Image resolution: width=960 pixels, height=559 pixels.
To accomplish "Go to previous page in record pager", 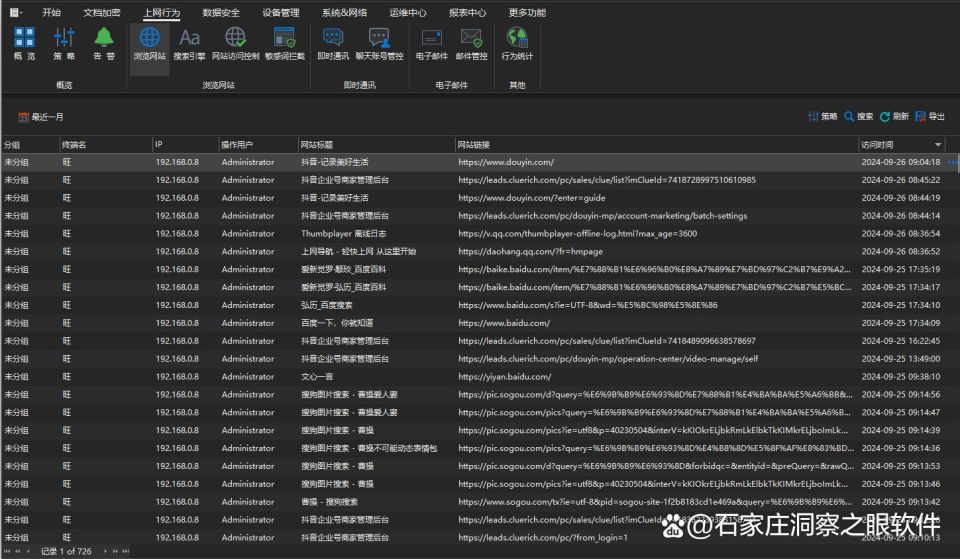I will 18,552.
